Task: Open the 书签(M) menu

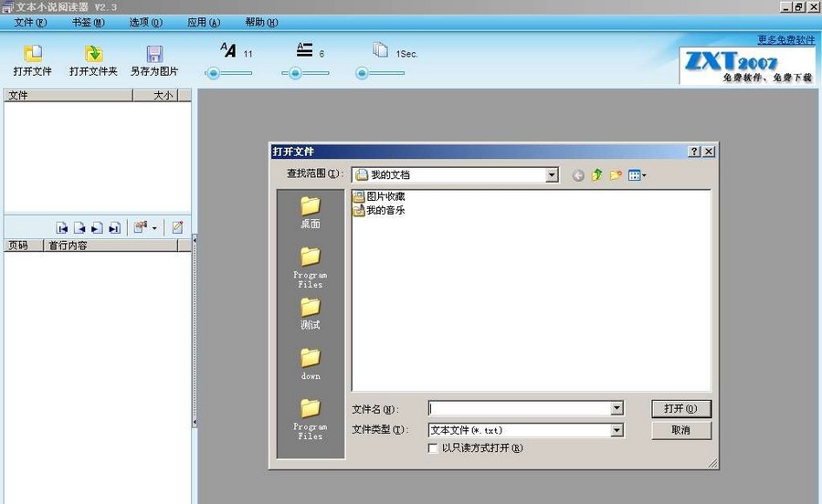Action: coord(88,23)
